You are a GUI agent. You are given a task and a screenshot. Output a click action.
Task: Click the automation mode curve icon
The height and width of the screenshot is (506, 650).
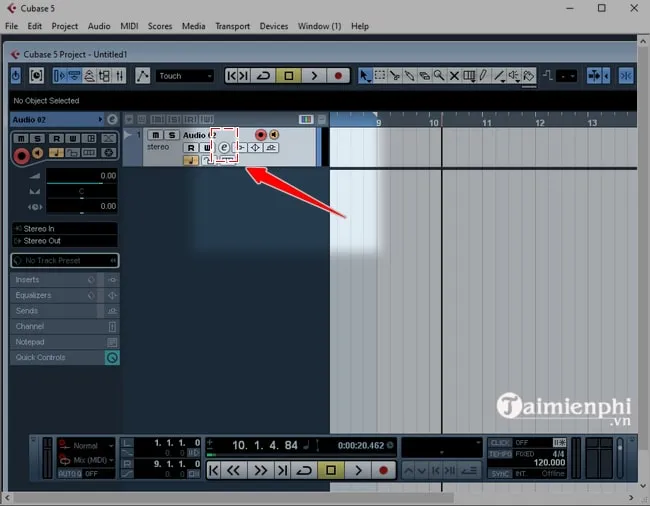pyautogui.click(x=143, y=76)
